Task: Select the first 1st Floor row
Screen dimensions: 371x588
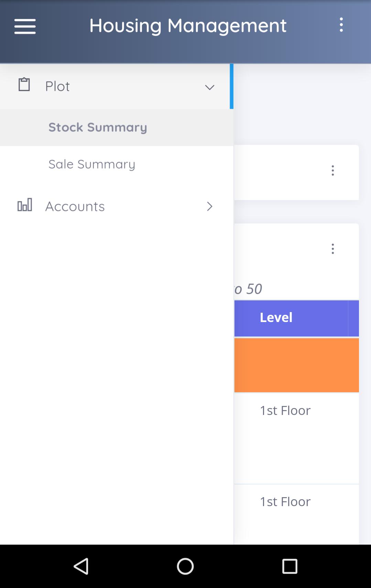Action: (297, 438)
